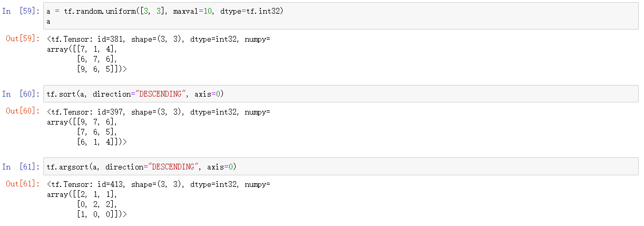644x226 pixels.
Task: Click output row '[9, 6, 5]])>'
Action: [x=102, y=69]
